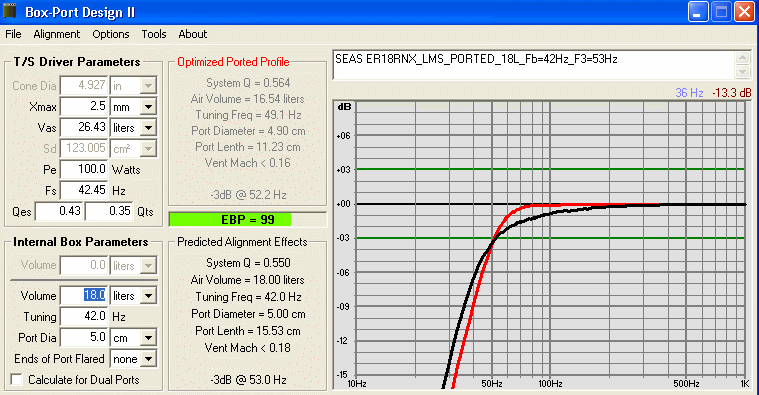
Task: Click the description box scroll down arrow
Action: click(743, 72)
